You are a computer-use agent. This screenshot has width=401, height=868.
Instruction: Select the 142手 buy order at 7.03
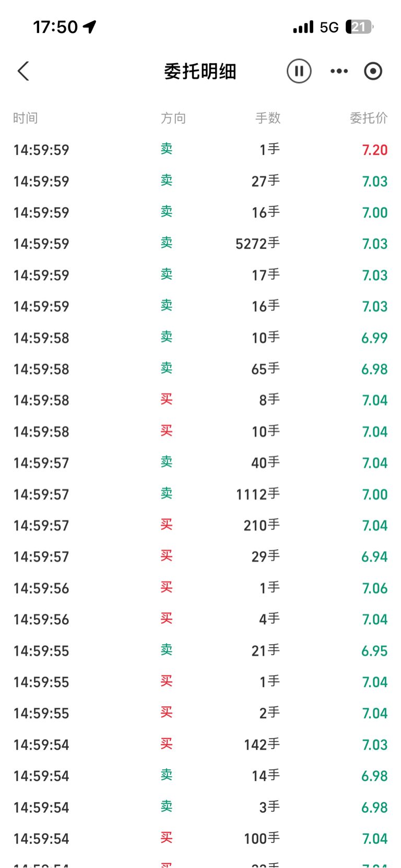[x=200, y=745]
